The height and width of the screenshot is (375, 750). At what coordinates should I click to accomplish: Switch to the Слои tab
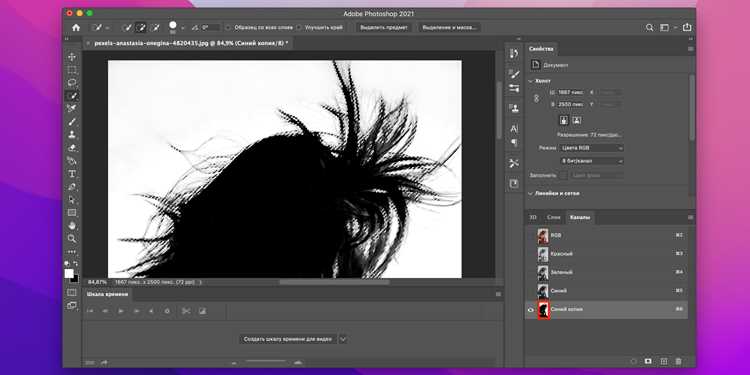point(553,218)
